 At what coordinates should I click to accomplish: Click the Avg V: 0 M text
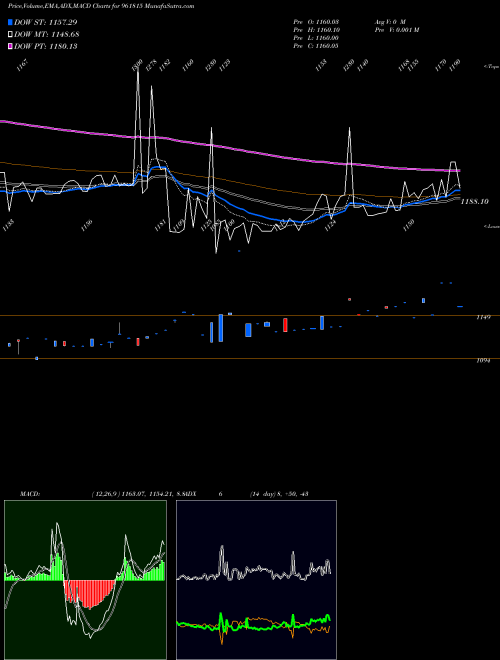coord(390,21)
